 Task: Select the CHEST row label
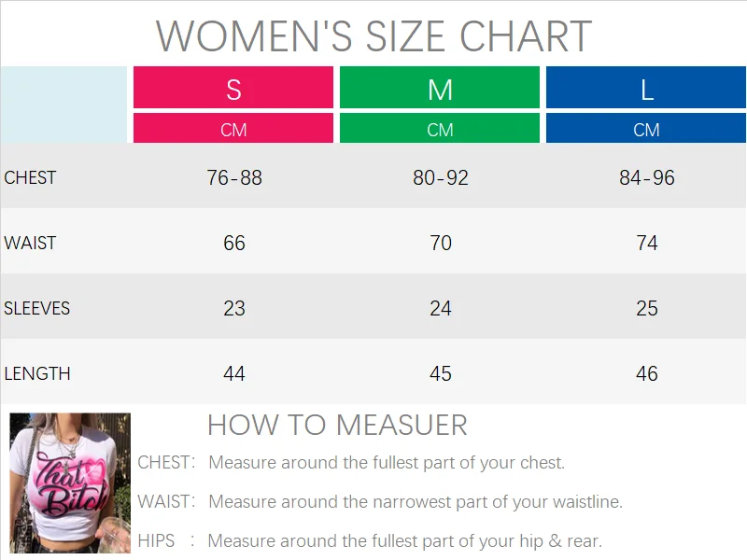point(30,177)
